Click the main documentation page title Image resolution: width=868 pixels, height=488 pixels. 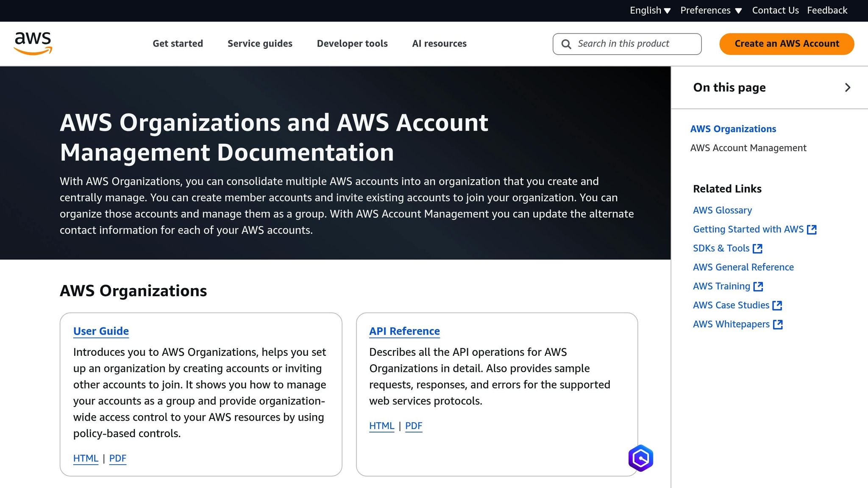(274, 137)
